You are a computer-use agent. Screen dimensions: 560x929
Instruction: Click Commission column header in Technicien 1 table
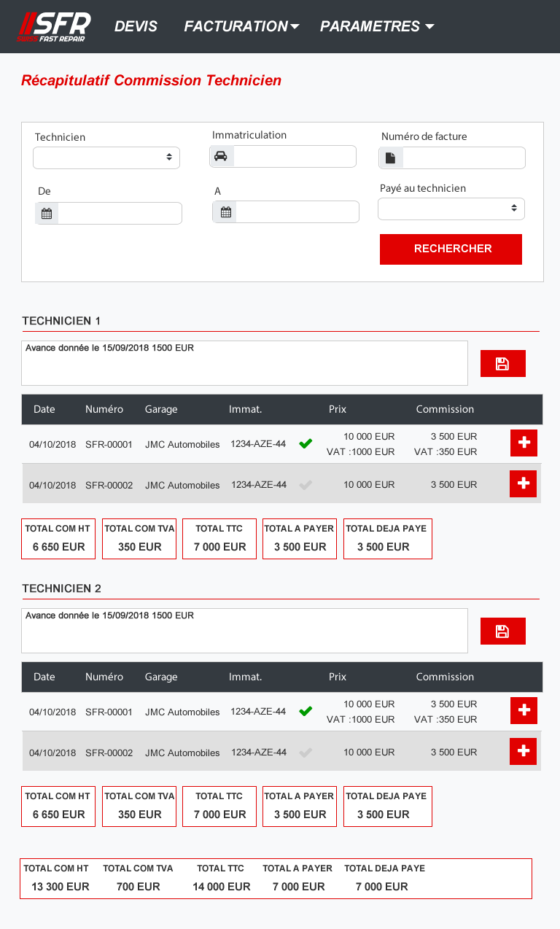tap(445, 409)
